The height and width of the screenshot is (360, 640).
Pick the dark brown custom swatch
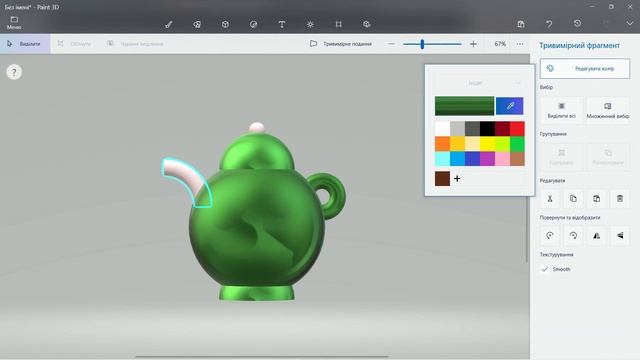coord(442,178)
